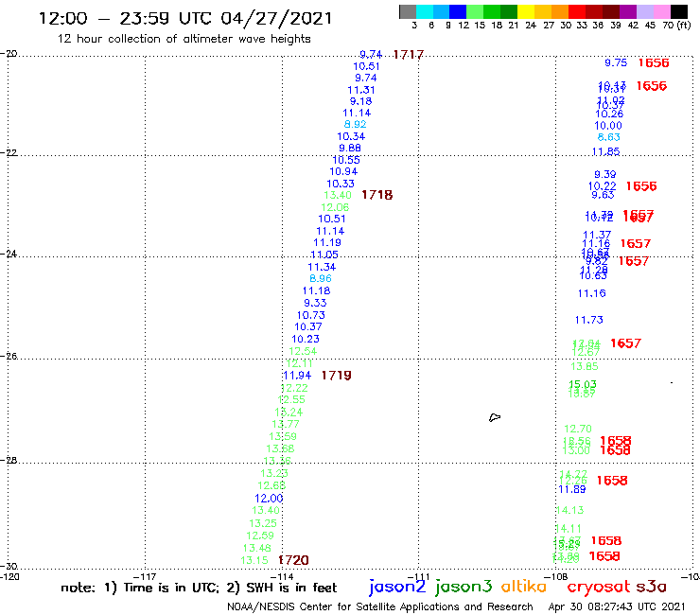Click the green wave height 13.48
Screen dimensions: 700x615
pos(257,548)
